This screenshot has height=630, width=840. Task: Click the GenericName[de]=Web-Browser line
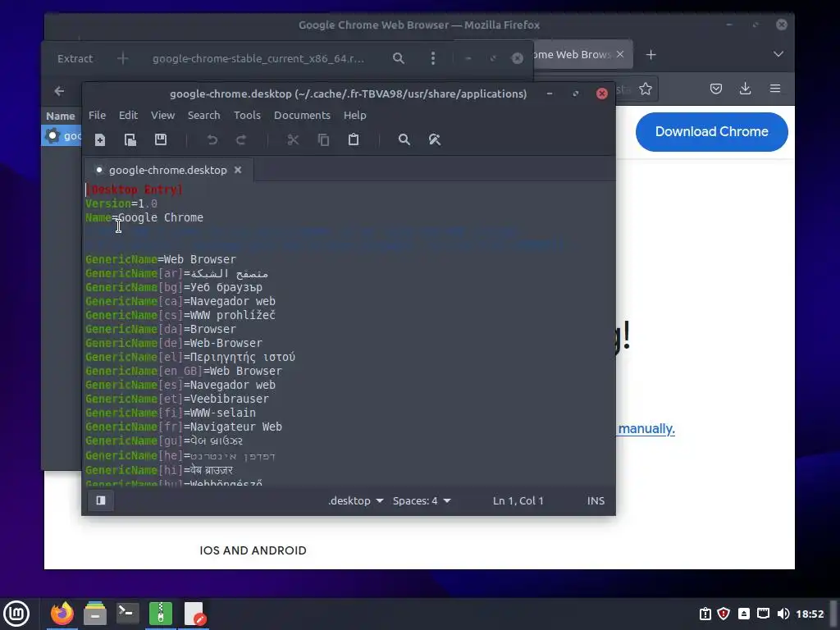click(x=174, y=343)
